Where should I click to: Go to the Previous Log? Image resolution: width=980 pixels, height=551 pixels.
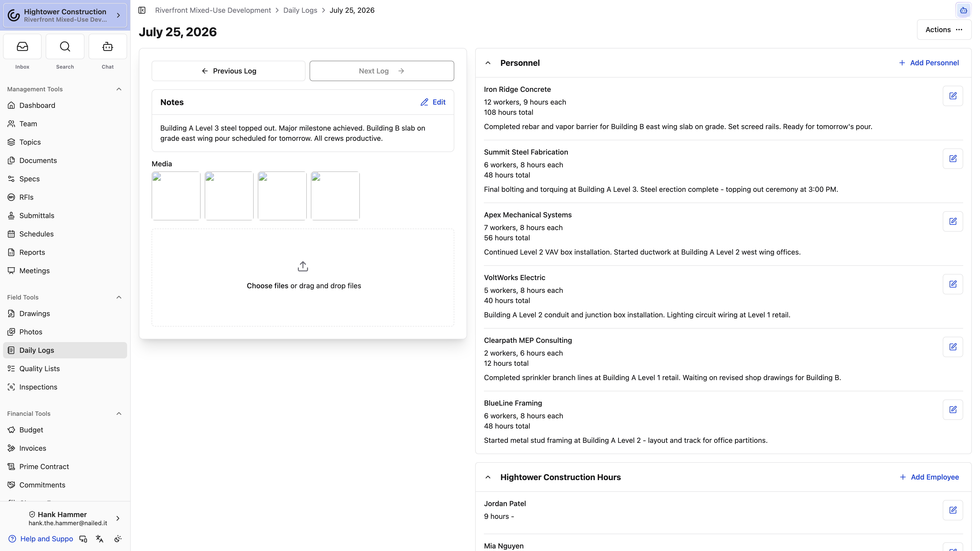pyautogui.click(x=228, y=71)
